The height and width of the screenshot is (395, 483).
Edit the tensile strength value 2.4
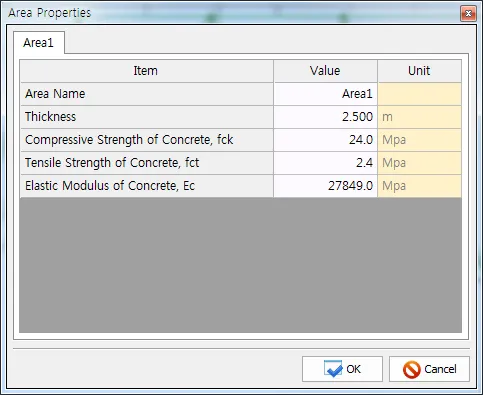click(325, 163)
